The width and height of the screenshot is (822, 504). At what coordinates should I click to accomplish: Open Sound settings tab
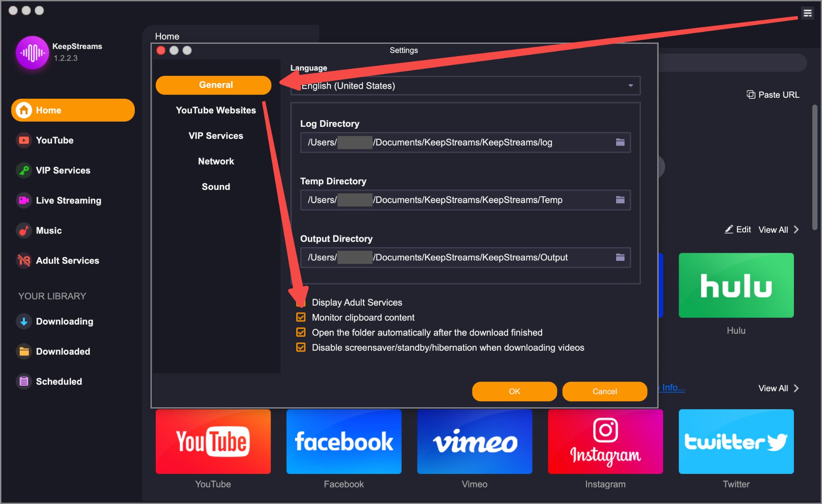216,187
